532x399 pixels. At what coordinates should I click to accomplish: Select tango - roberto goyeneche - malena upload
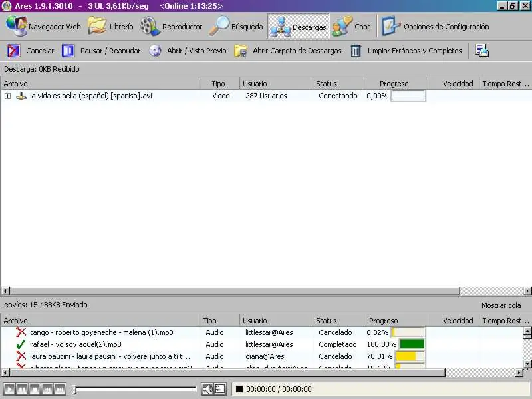pos(102,332)
